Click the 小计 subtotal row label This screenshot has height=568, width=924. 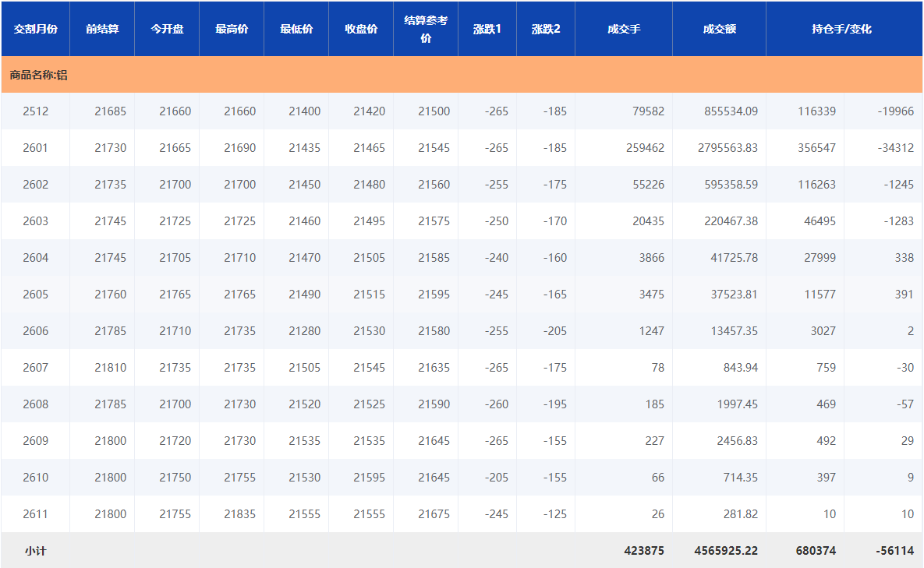pos(35,551)
